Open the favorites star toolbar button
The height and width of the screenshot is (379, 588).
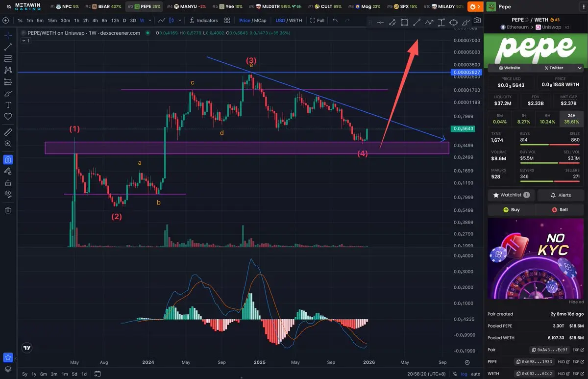(8, 357)
